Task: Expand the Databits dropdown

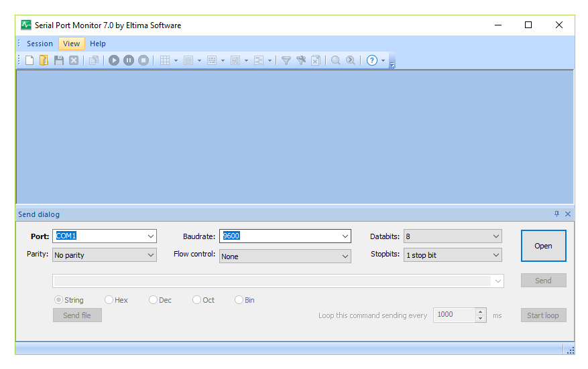Action: coord(495,236)
